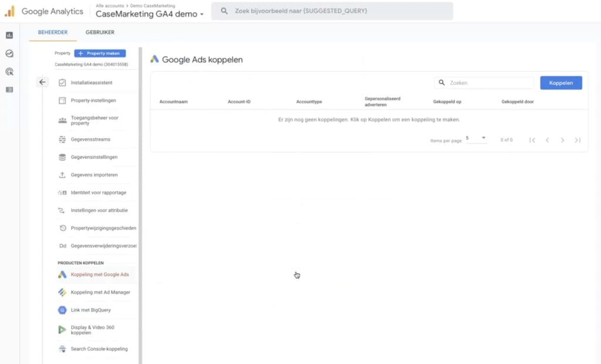Image resolution: width=601 pixels, height=364 pixels.
Task: Click the Accountnaam column header
Action: (174, 102)
